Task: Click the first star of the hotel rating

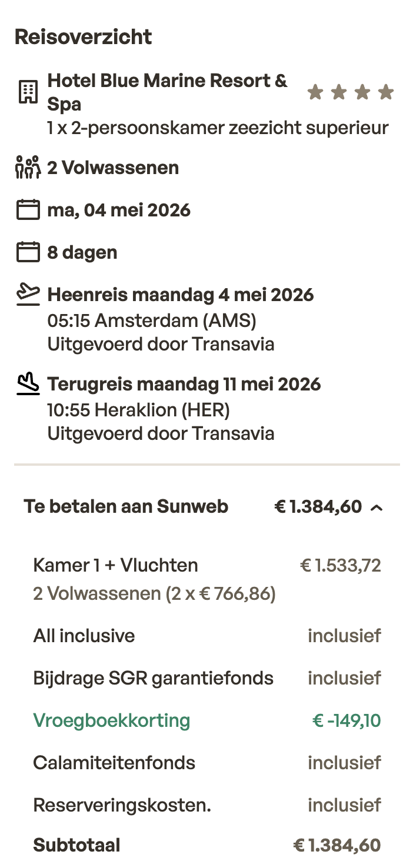Action: 314,92
